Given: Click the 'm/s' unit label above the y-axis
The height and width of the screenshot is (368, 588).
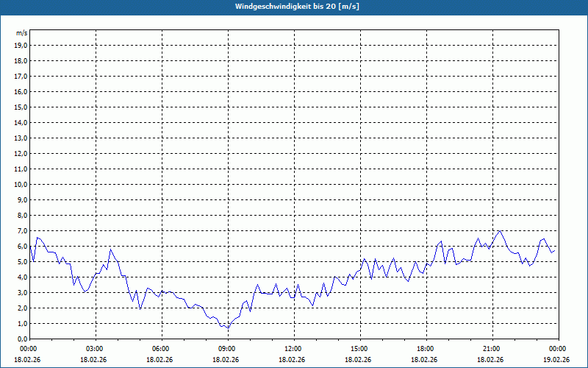Looking at the screenshot, I should [22, 34].
